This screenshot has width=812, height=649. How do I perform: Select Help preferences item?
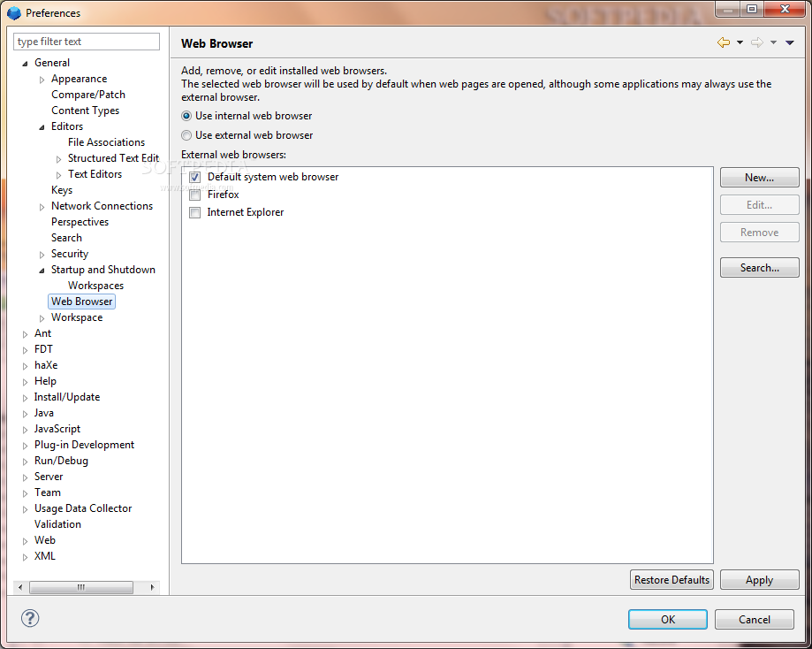(x=45, y=381)
